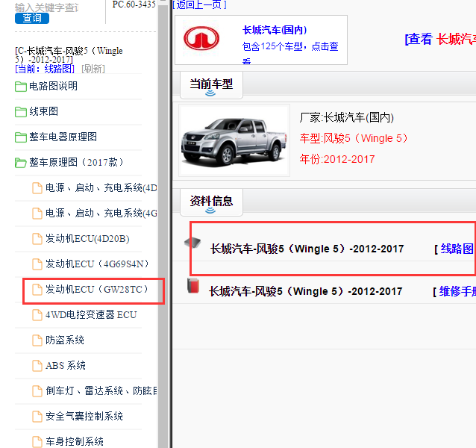Click the 查看 长城汽车 link at top right
Image resolution: width=476 pixels, height=448 pixels.
pos(440,39)
